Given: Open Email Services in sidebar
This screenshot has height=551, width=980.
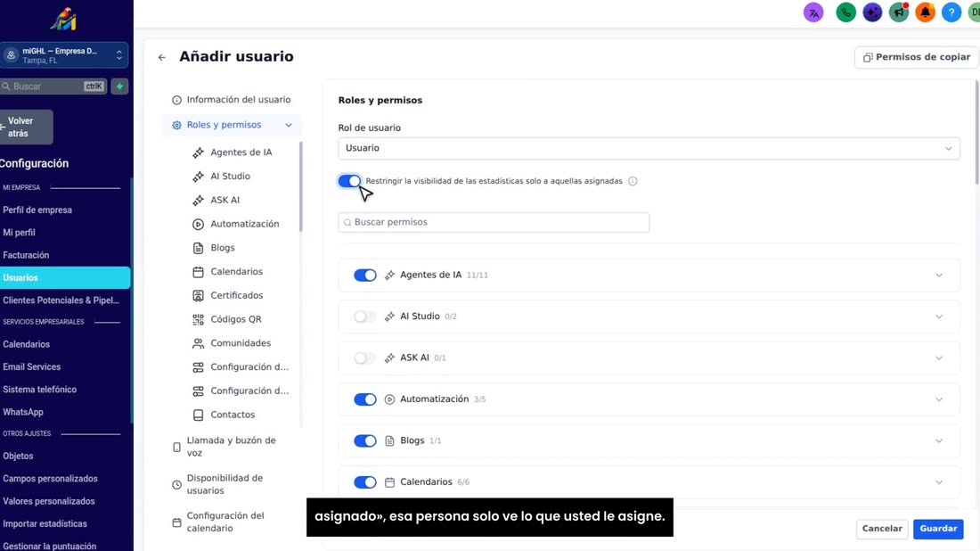Looking at the screenshot, I should 32,367.
